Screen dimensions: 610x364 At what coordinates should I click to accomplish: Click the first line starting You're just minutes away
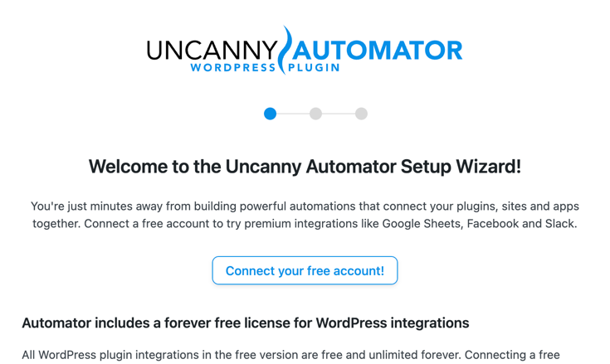(x=305, y=206)
